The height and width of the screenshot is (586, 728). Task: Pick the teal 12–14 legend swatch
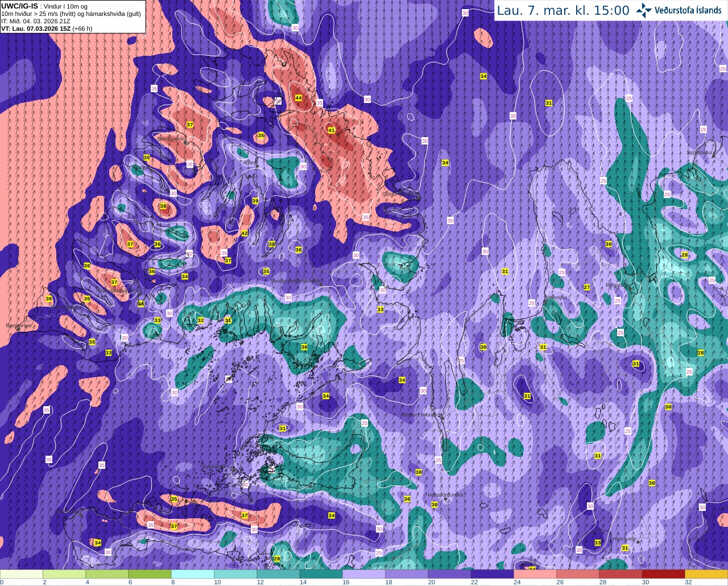click(278, 574)
